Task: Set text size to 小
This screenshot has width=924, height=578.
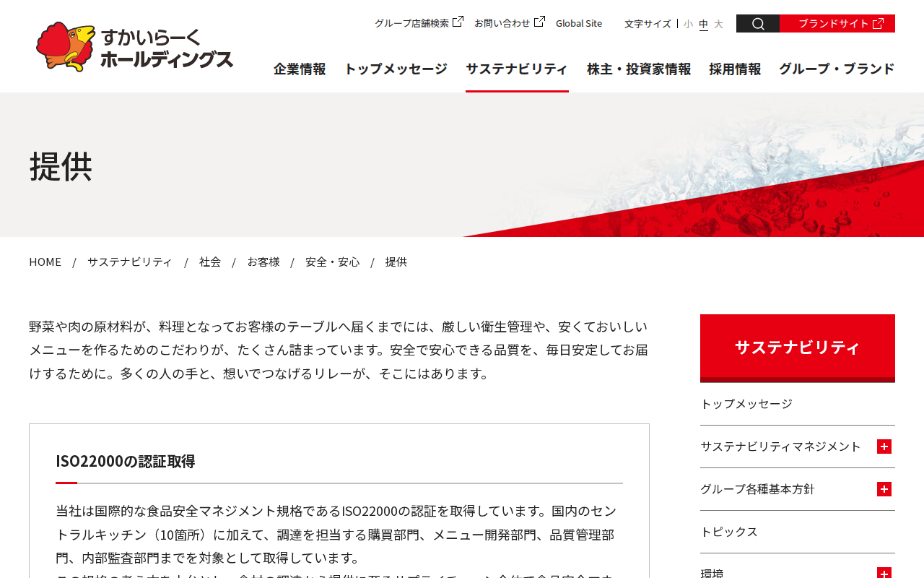Action: coord(688,24)
